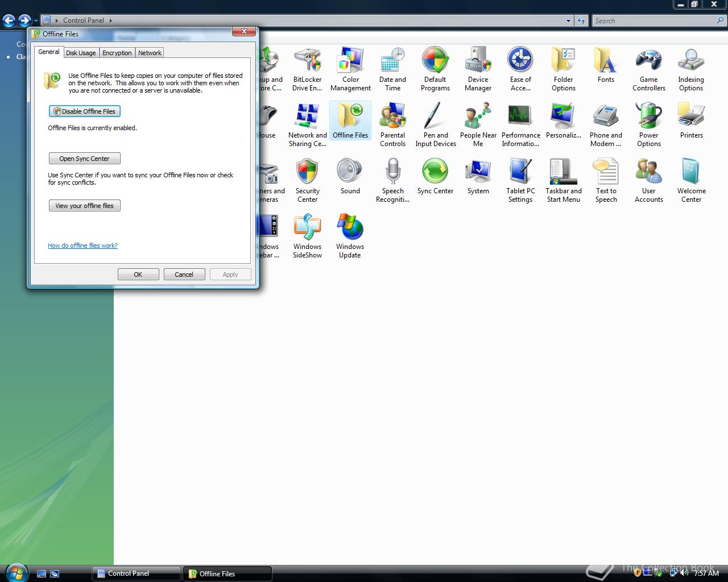Close the Offline Files dialog

tap(244, 31)
